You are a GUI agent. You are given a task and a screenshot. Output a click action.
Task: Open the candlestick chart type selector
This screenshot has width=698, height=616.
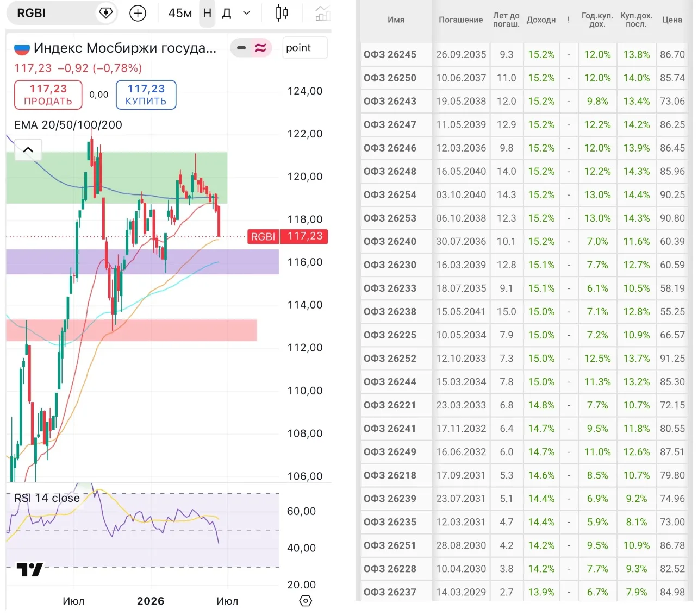(282, 13)
